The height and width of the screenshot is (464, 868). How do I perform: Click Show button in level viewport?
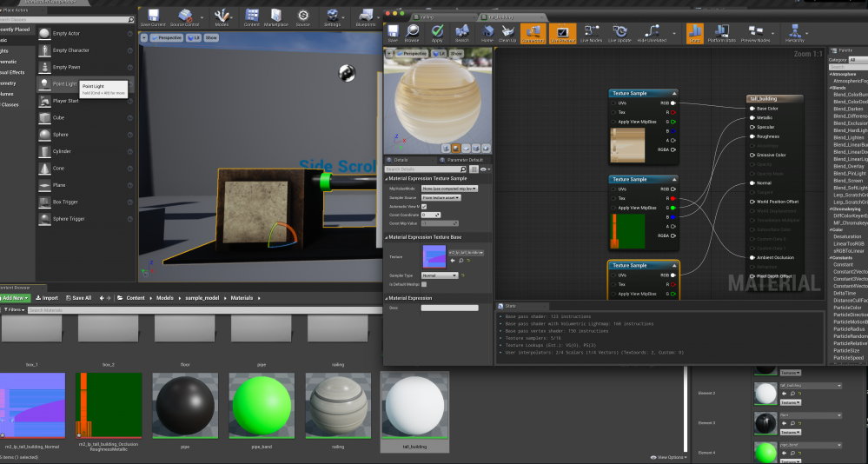click(211, 37)
